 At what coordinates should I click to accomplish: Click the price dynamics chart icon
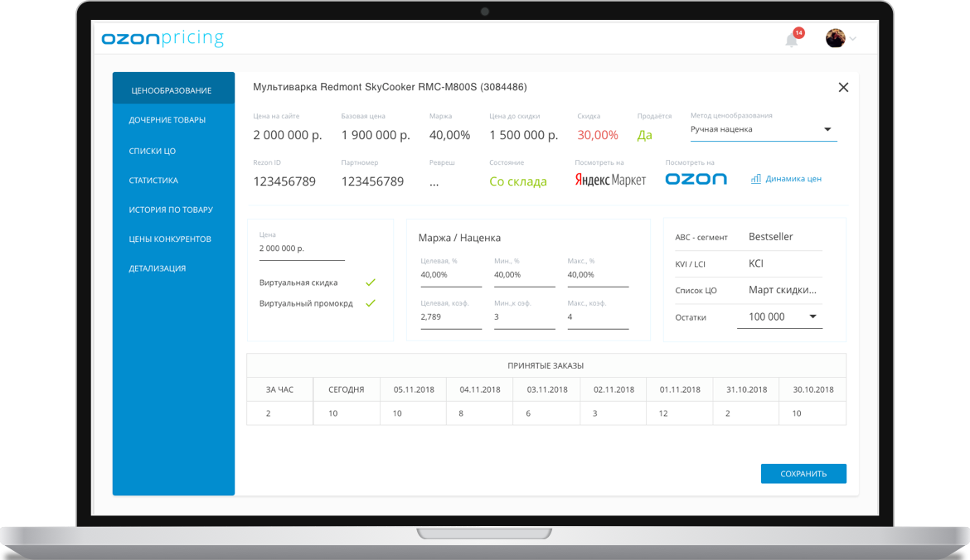click(x=756, y=179)
